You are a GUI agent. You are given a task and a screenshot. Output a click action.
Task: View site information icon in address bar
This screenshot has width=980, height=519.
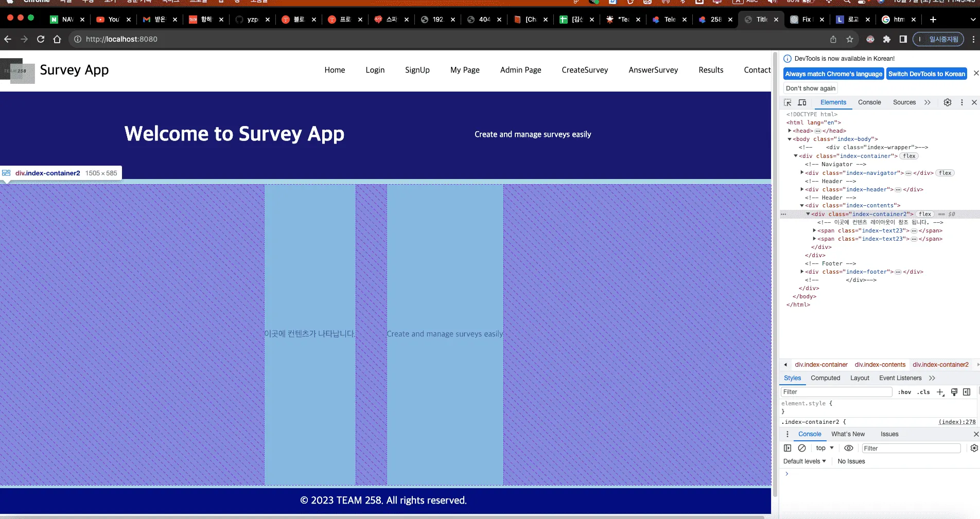[x=78, y=39]
